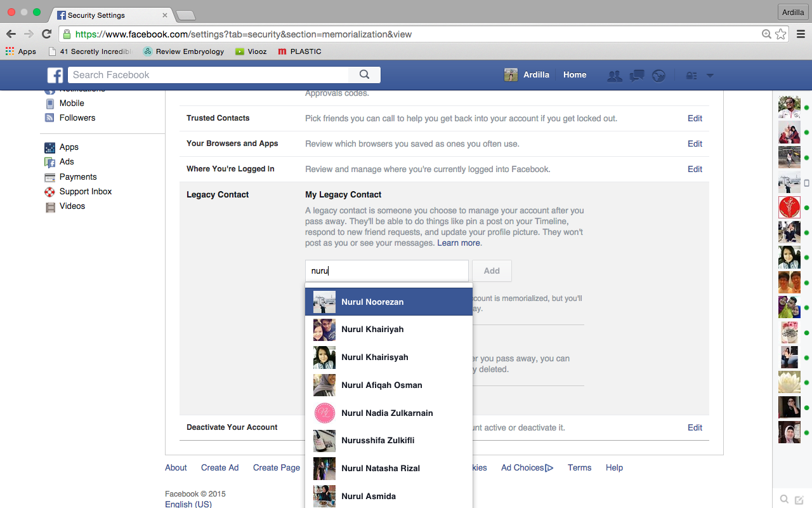Viewport: 812px width, 508px height.
Task: Open Support Inbox in sidebar
Action: tap(78, 191)
